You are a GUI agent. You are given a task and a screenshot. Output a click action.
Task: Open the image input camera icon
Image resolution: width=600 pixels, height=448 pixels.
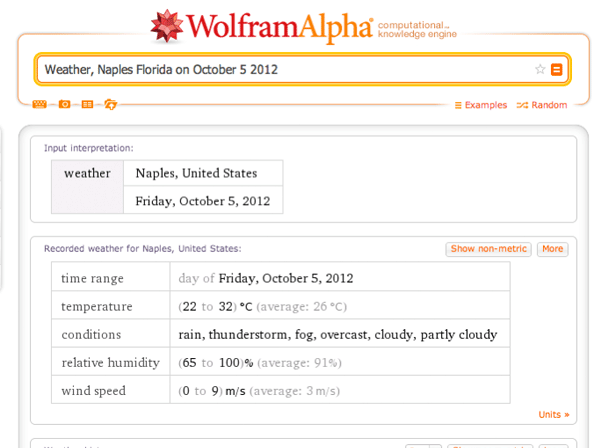click(64, 104)
